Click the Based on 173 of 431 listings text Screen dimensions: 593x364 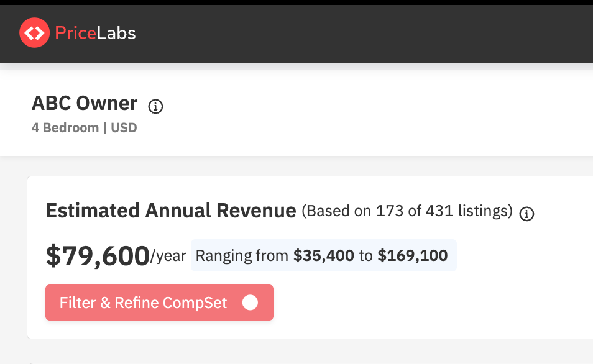tap(407, 211)
